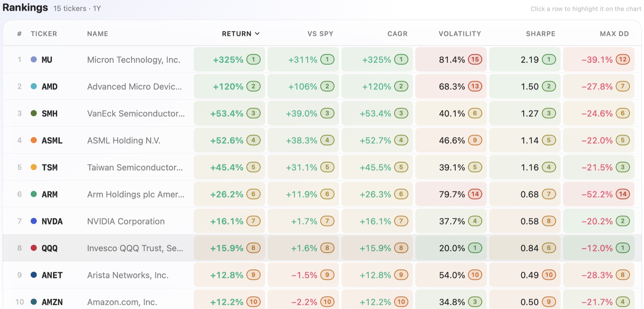The width and height of the screenshot is (644, 309).
Task: Select ASML Holding N.V. name
Action: point(124,141)
